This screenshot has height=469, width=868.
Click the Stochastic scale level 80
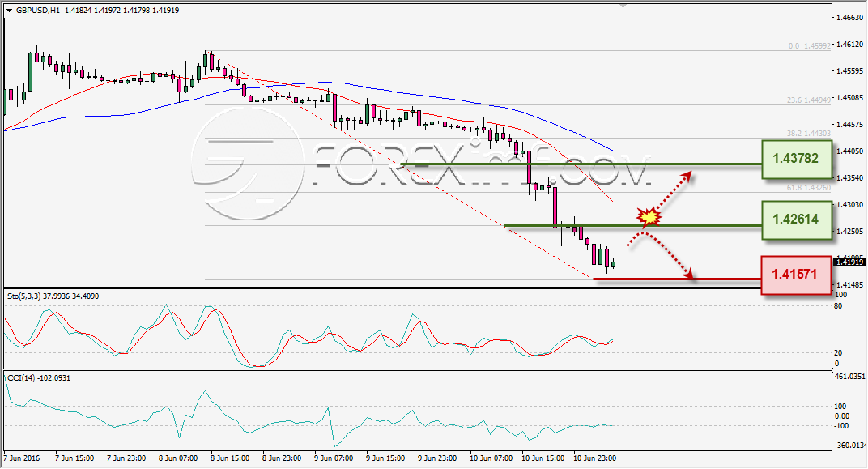click(838, 306)
